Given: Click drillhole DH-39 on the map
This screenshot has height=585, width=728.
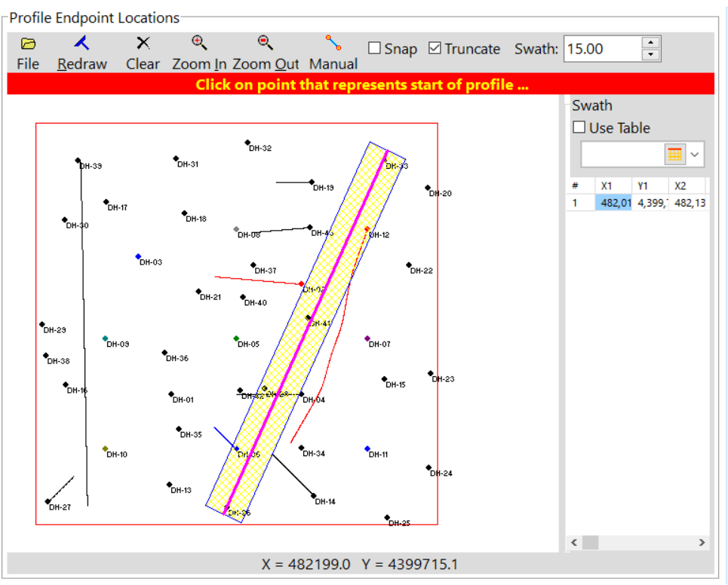Looking at the screenshot, I should tap(78, 161).
